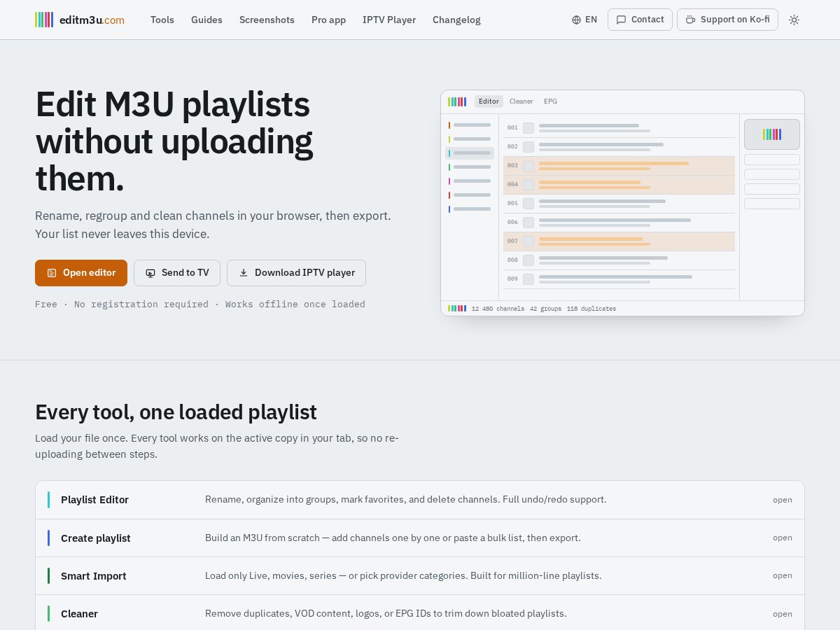Click the chat bubble icon in Contact
The image size is (840, 630).
click(x=621, y=20)
